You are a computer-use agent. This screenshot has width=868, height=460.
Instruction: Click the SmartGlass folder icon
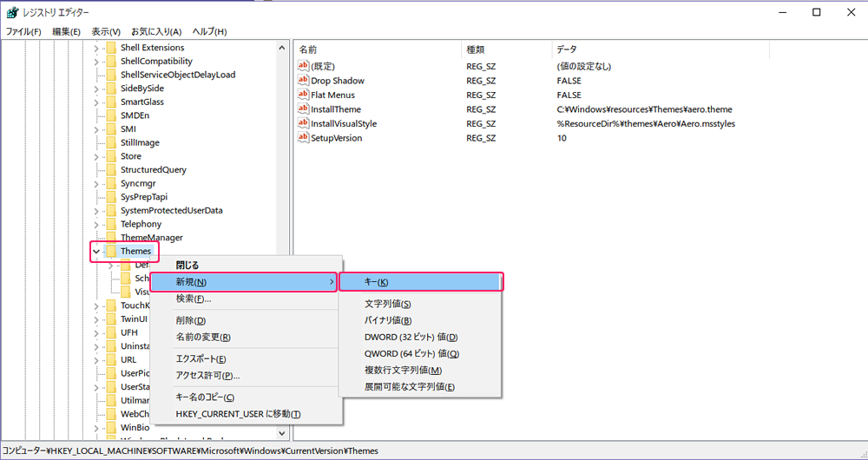(x=111, y=102)
